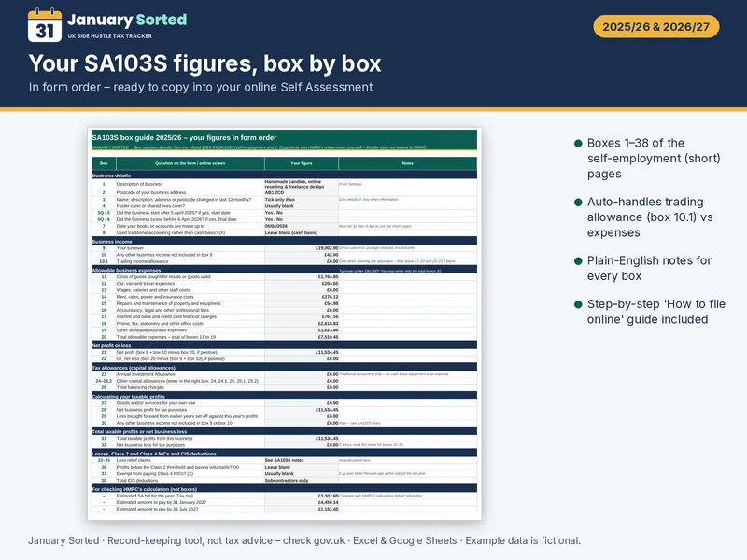Select the 'Business details' section row
747x560 pixels.
[x=284, y=175]
